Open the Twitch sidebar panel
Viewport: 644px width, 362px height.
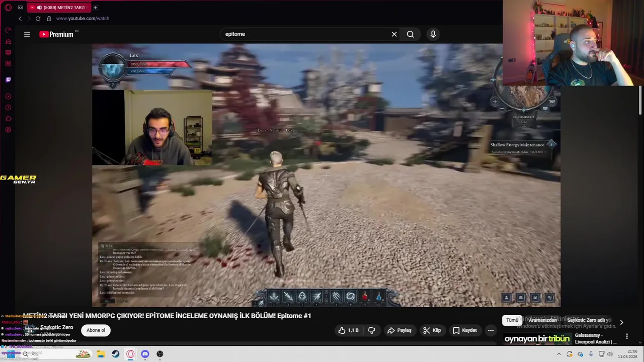[x=8, y=79]
